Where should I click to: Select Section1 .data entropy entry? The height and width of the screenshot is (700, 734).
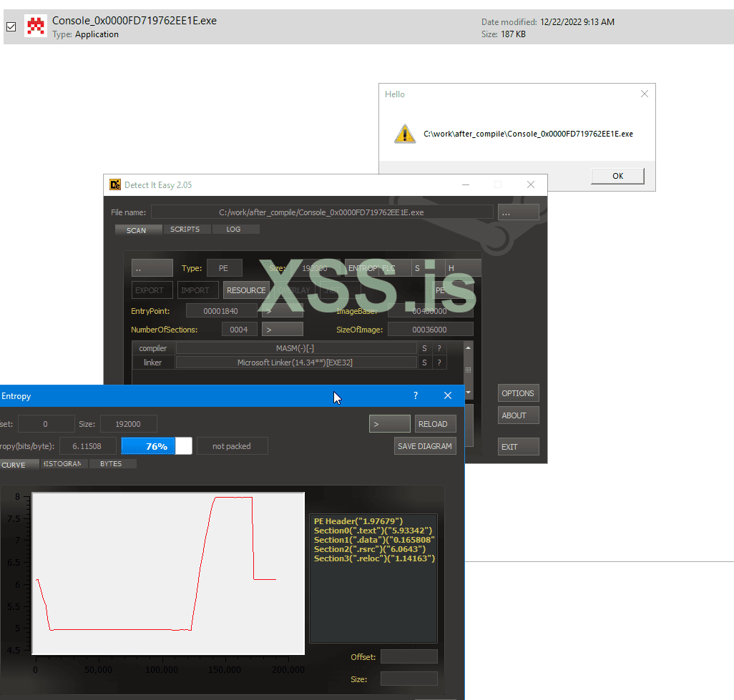pos(374,540)
